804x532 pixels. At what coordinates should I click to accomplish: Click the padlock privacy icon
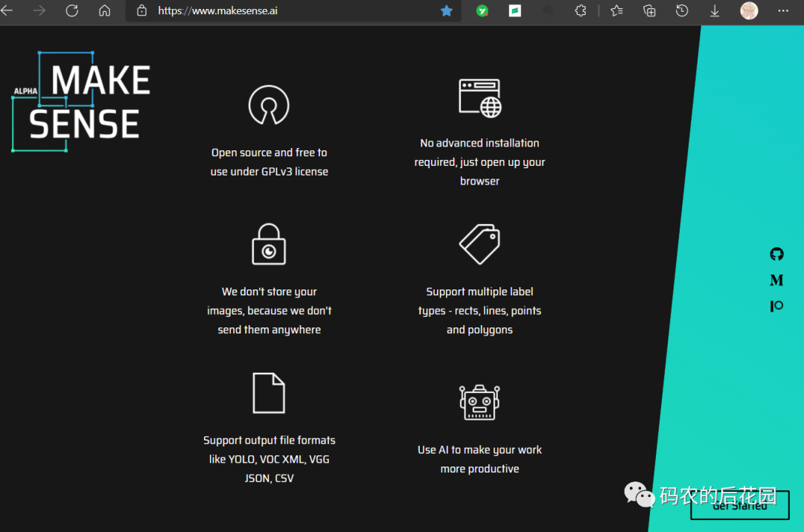tap(269, 244)
